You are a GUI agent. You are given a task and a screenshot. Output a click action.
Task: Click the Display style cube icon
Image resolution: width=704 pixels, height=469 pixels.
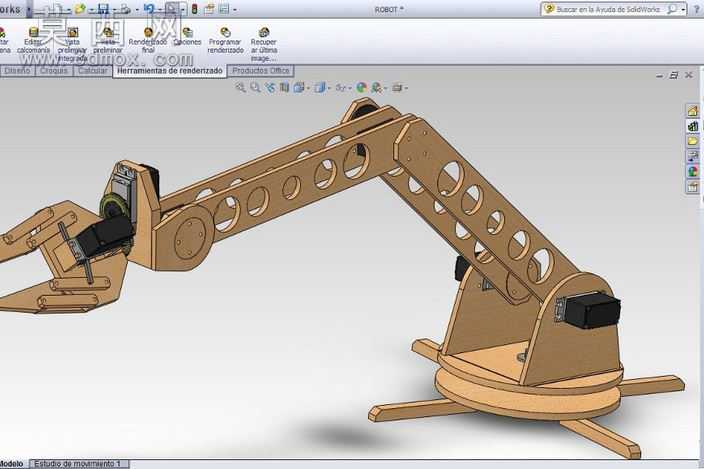point(320,88)
